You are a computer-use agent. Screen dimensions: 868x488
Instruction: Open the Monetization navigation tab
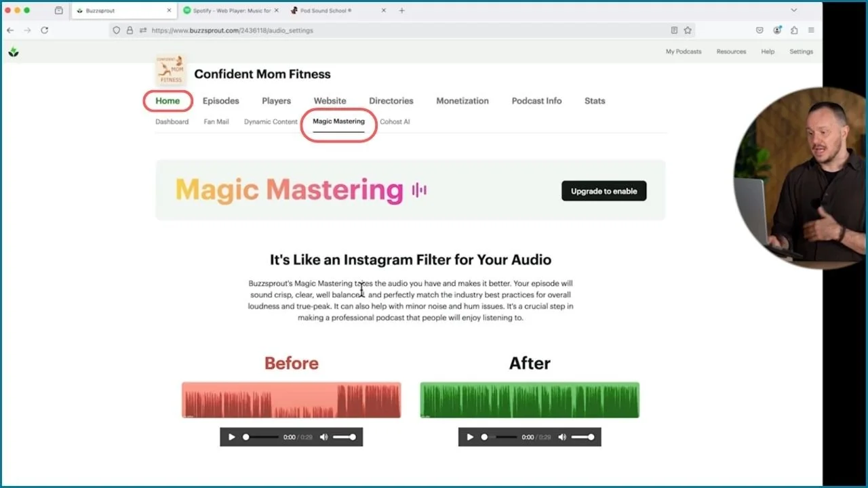click(462, 101)
